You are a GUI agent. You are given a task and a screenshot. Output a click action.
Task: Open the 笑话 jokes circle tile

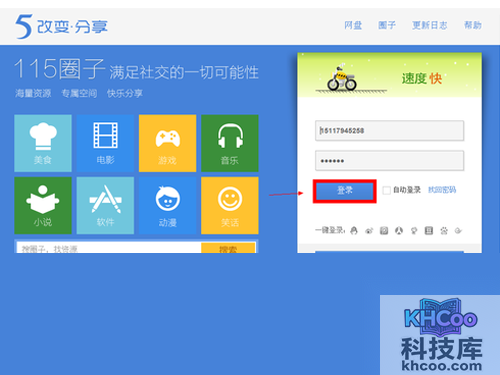[x=230, y=206]
